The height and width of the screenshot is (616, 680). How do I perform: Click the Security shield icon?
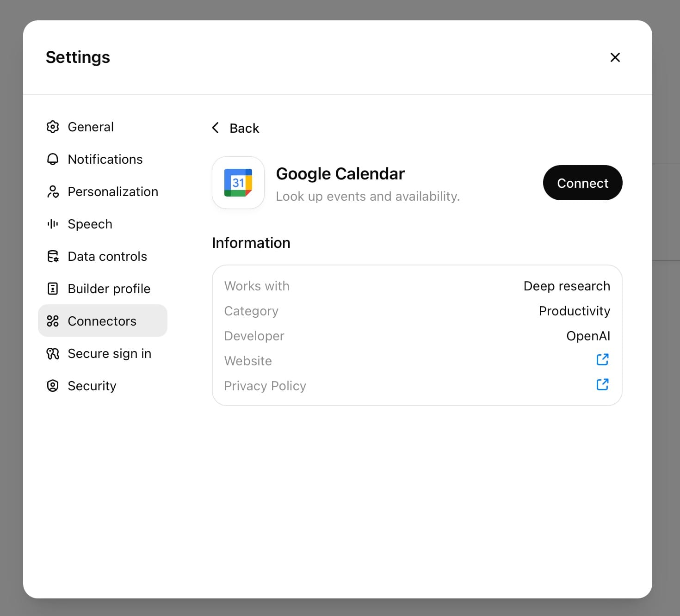click(53, 386)
